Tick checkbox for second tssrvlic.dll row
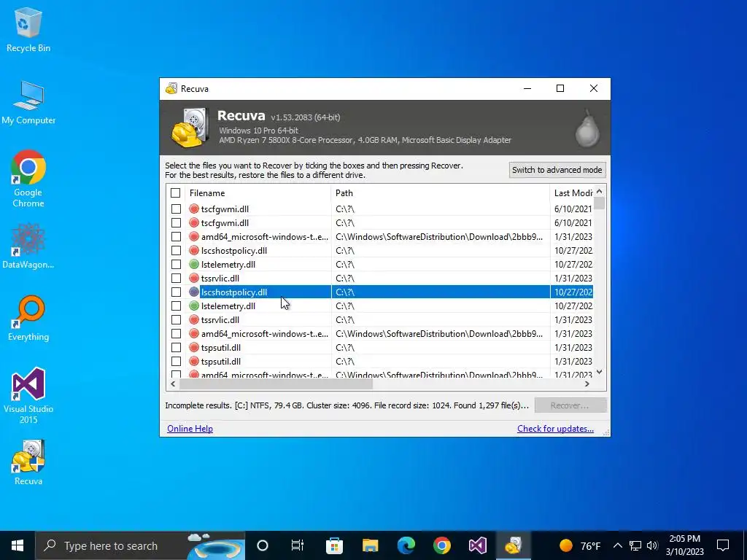Viewport: 747px width, 560px height. (177, 319)
